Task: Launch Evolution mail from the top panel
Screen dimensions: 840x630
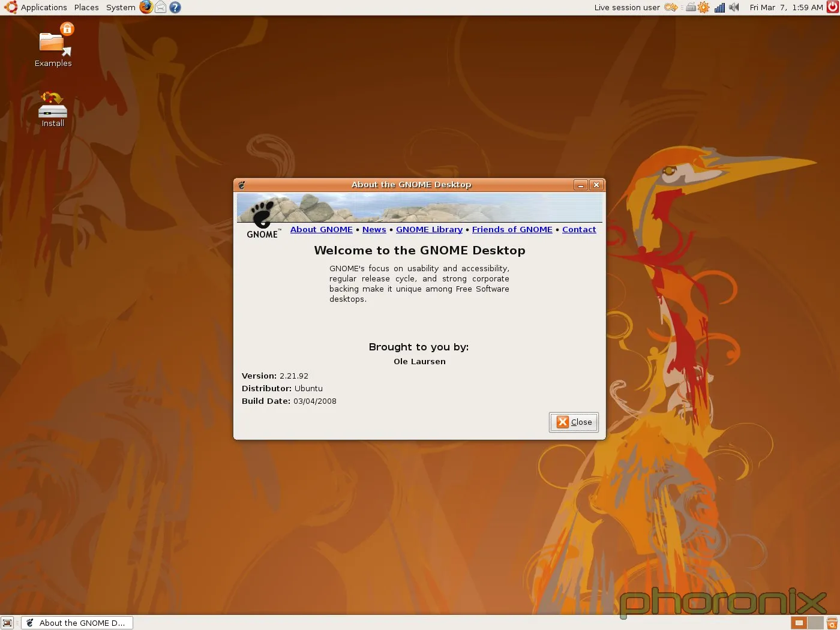Action: (161, 7)
